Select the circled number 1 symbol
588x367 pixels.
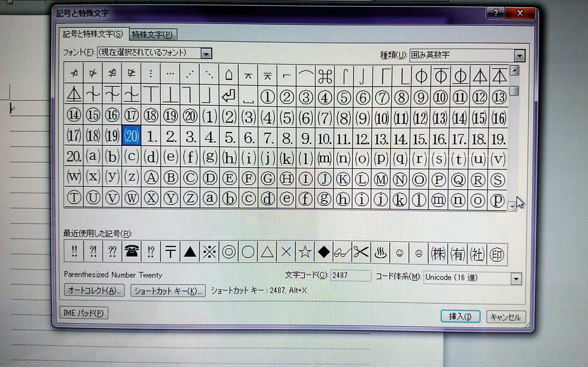pos(267,97)
